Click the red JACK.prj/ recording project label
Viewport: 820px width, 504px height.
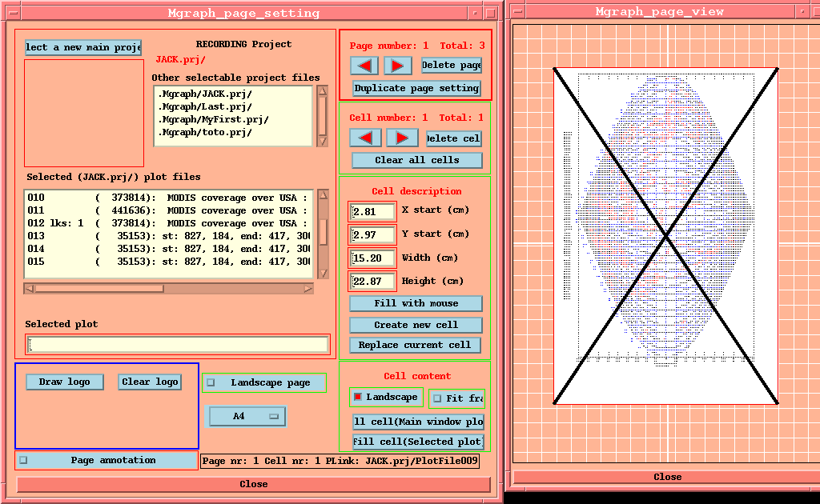(180, 59)
